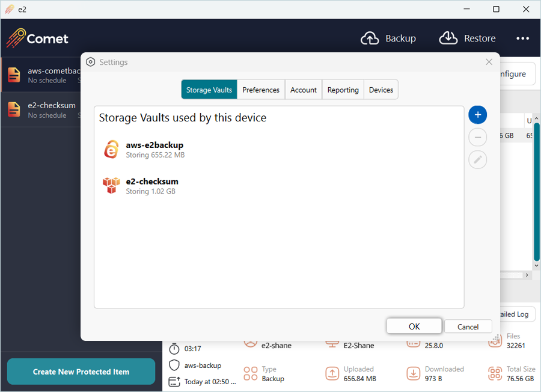Switch to the Storage Vaults tab
This screenshot has width=541, height=392.
coord(209,90)
